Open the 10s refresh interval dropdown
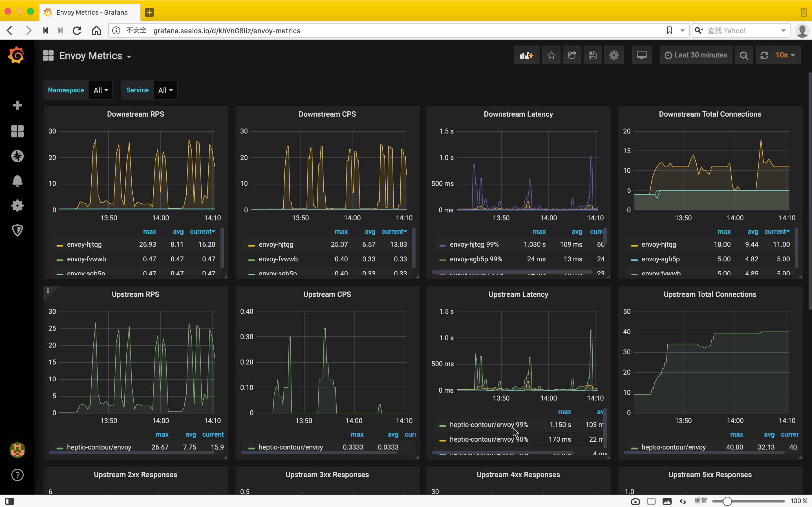Image resolution: width=812 pixels, height=507 pixels. [x=785, y=55]
